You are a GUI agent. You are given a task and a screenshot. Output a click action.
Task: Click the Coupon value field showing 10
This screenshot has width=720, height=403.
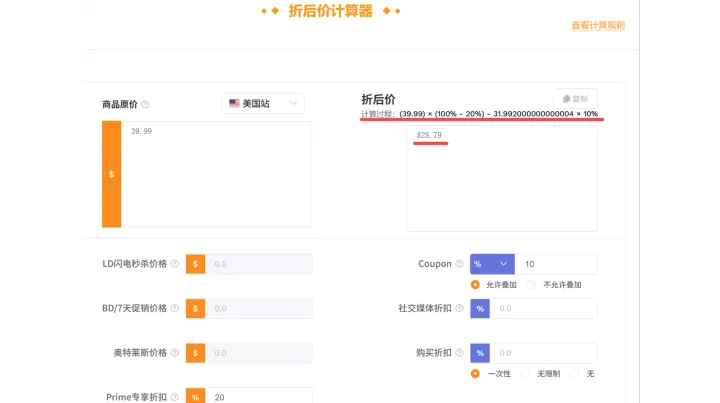[556, 264]
